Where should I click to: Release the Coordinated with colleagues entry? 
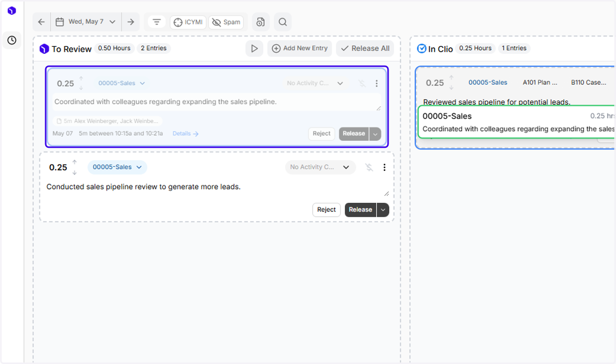[354, 133]
